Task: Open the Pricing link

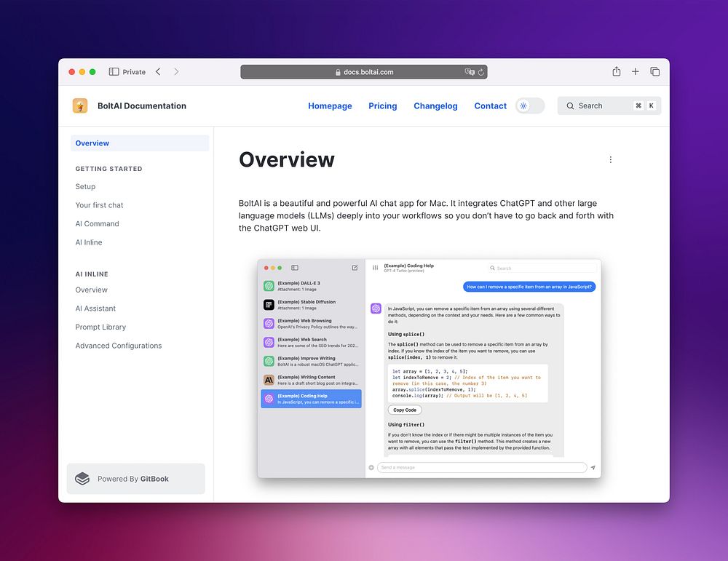Action: click(383, 106)
